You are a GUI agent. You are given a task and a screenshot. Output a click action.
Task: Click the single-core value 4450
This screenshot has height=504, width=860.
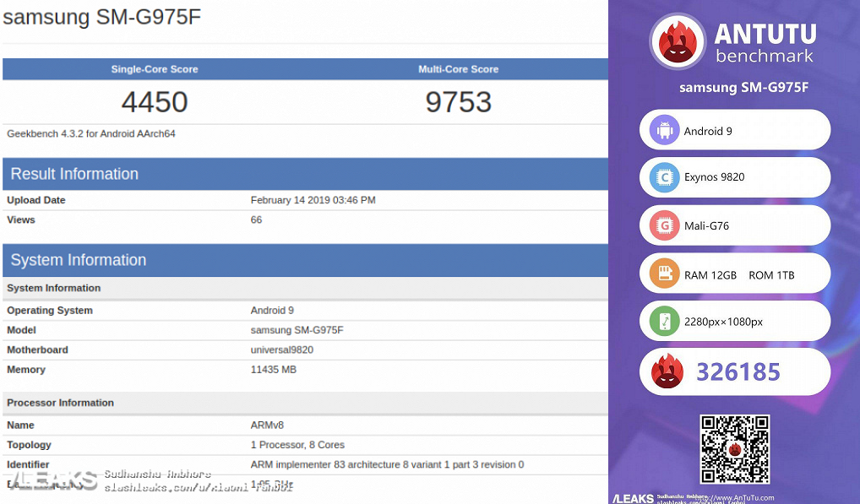coord(155,102)
